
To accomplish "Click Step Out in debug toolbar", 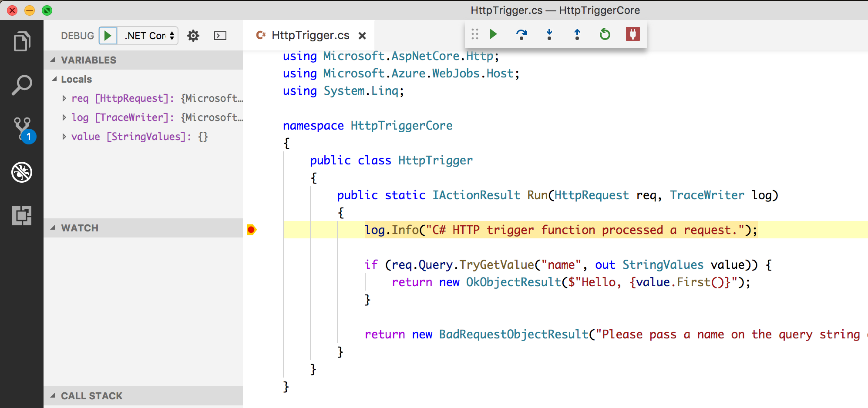I will (577, 34).
